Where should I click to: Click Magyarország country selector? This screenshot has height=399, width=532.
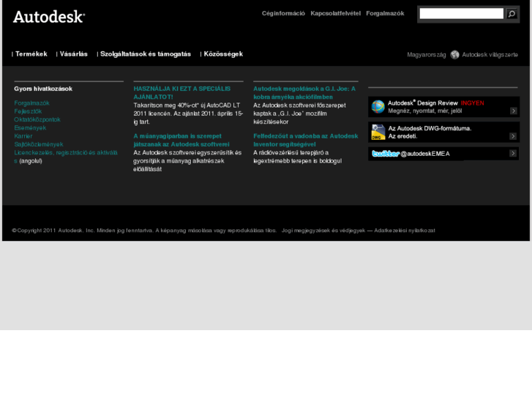coord(427,55)
